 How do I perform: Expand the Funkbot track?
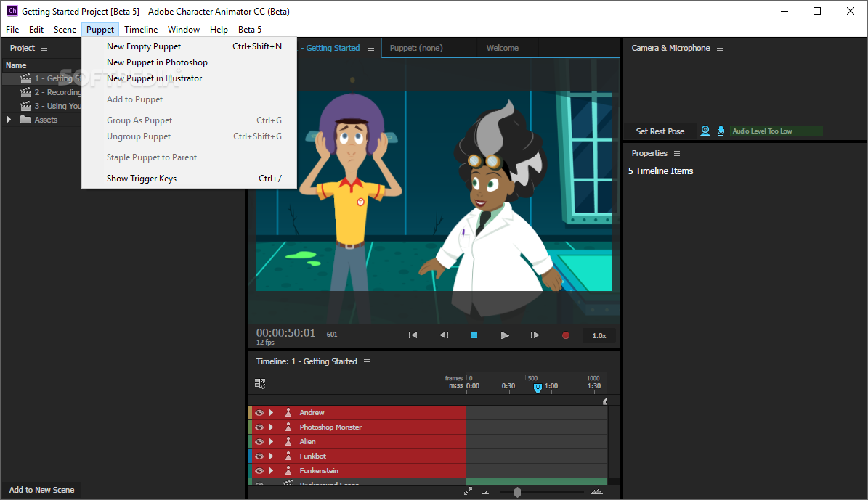pos(271,456)
